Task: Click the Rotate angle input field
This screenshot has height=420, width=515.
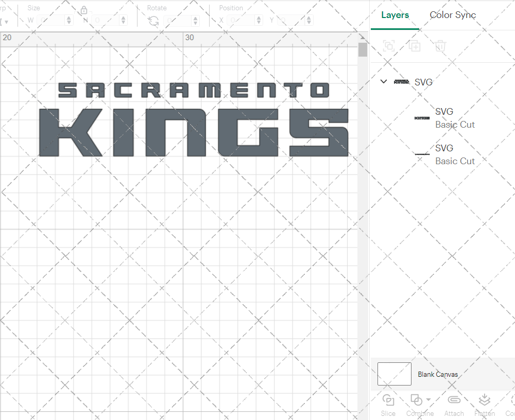Action: [178, 21]
